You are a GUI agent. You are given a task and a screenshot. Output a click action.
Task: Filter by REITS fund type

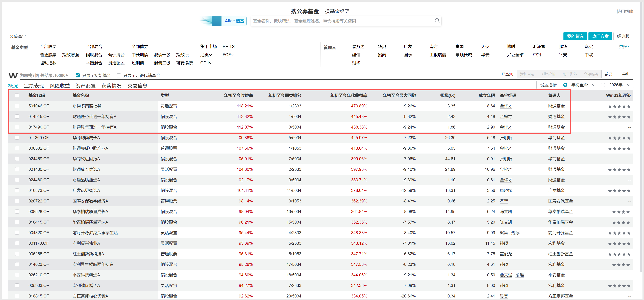(229, 46)
